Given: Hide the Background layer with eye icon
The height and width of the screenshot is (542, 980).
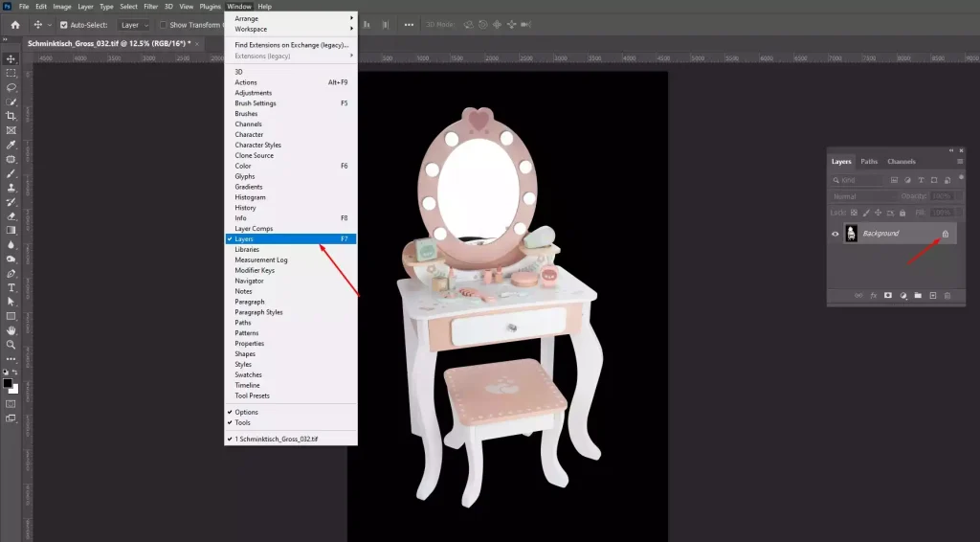Looking at the screenshot, I should (x=835, y=234).
